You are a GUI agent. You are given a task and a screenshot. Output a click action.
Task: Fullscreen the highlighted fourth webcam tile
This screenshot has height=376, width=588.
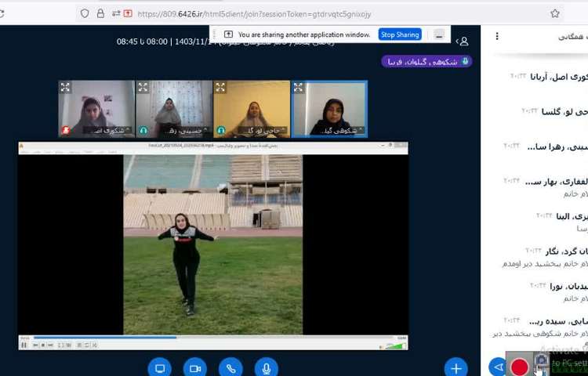click(x=298, y=87)
